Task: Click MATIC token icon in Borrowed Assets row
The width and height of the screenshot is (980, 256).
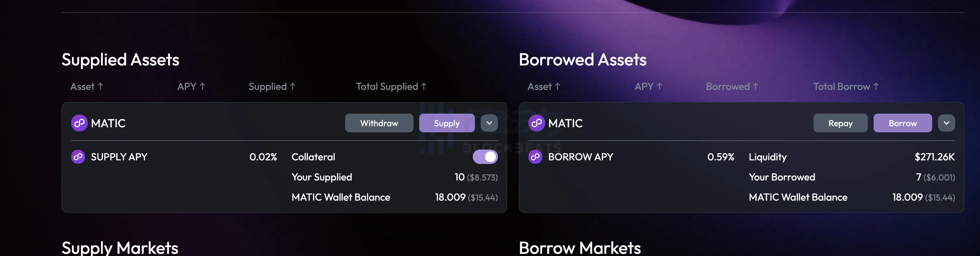Action: (536, 123)
